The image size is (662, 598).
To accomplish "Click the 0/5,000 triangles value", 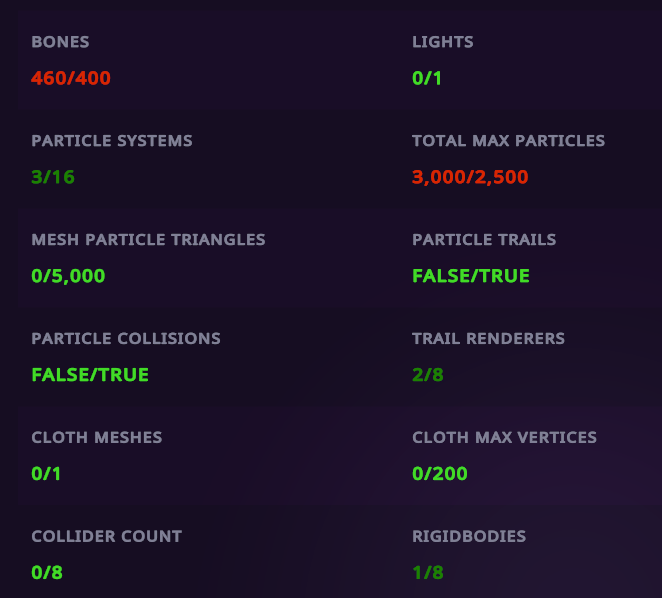I will [x=68, y=276].
